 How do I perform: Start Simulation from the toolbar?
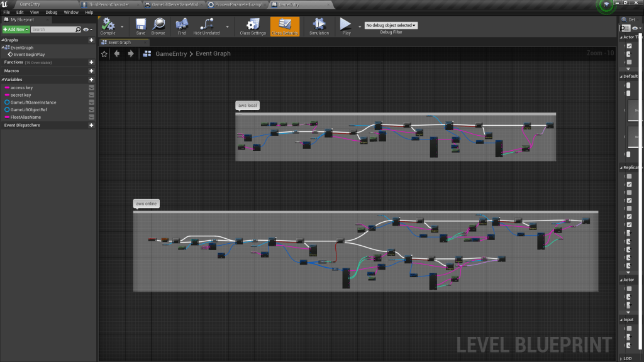click(319, 25)
